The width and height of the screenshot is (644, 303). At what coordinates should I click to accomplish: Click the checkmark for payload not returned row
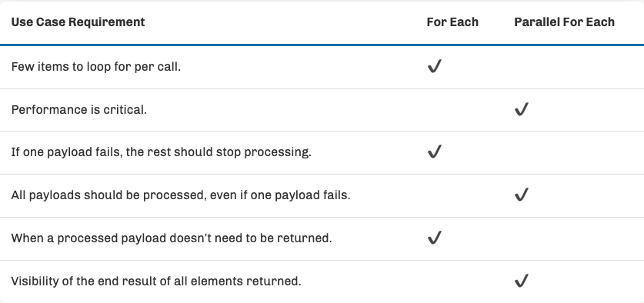435,238
